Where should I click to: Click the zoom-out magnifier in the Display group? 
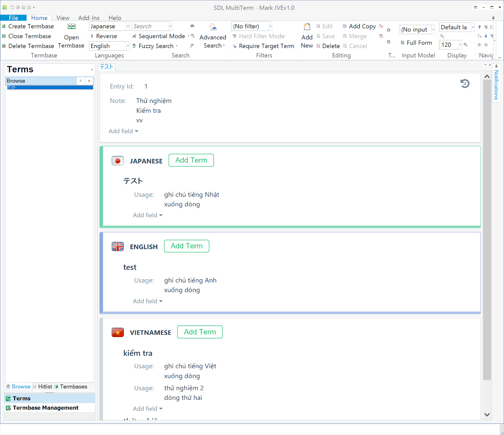point(442,36)
